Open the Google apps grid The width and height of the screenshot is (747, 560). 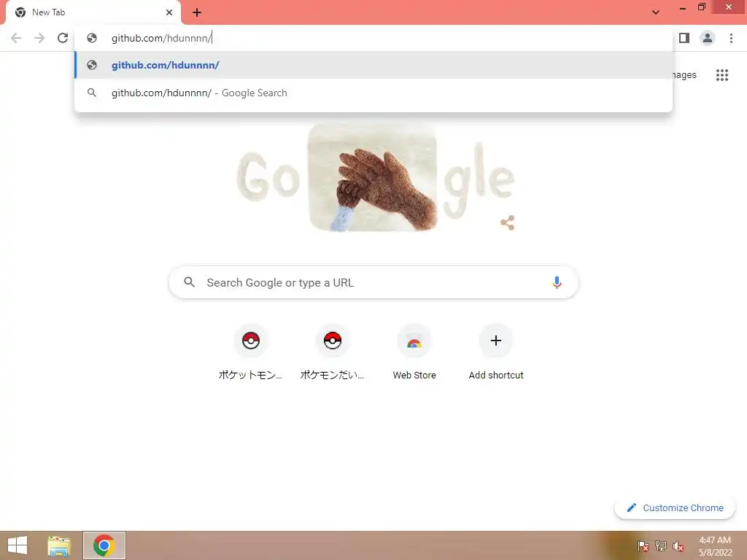(x=721, y=75)
